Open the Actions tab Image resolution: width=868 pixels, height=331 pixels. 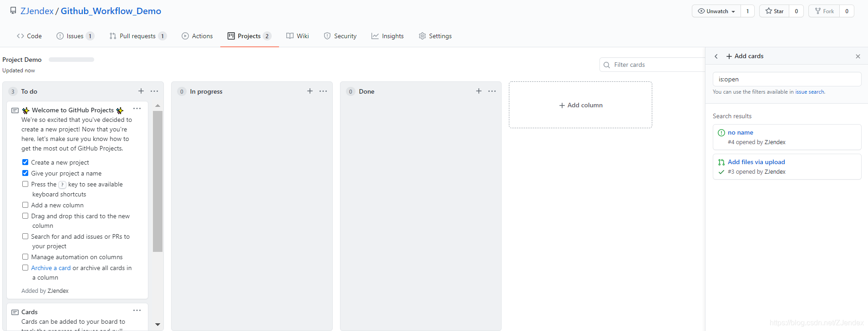197,36
